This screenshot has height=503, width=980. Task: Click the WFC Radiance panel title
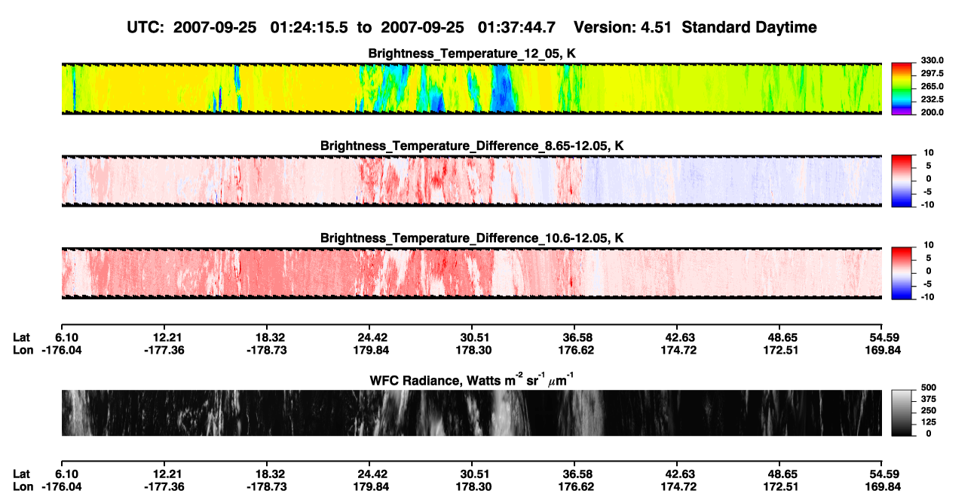coord(472,379)
